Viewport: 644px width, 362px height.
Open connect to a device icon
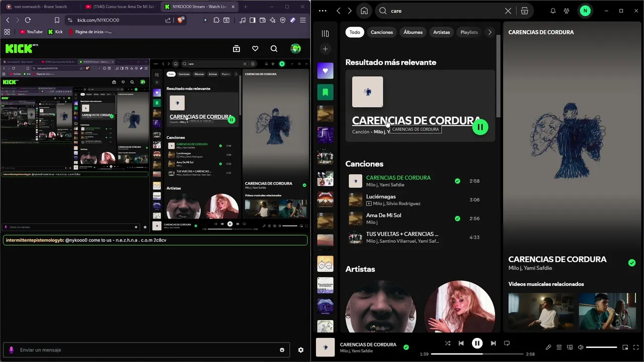(570, 347)
